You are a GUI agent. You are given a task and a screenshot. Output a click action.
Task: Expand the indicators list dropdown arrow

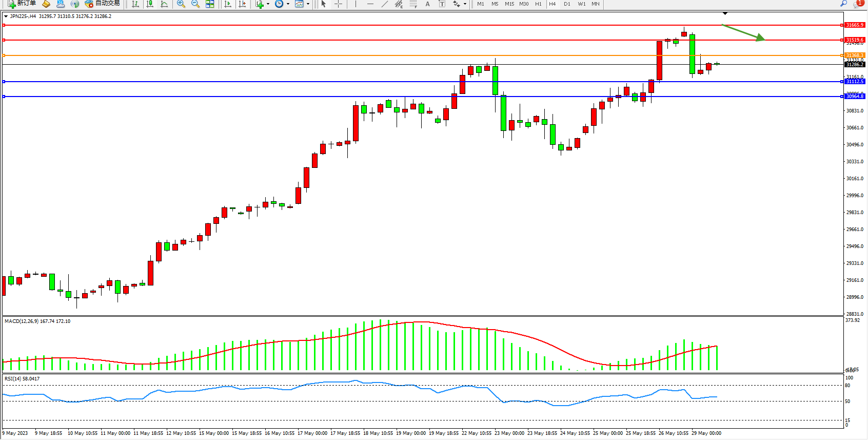[268, 4]
